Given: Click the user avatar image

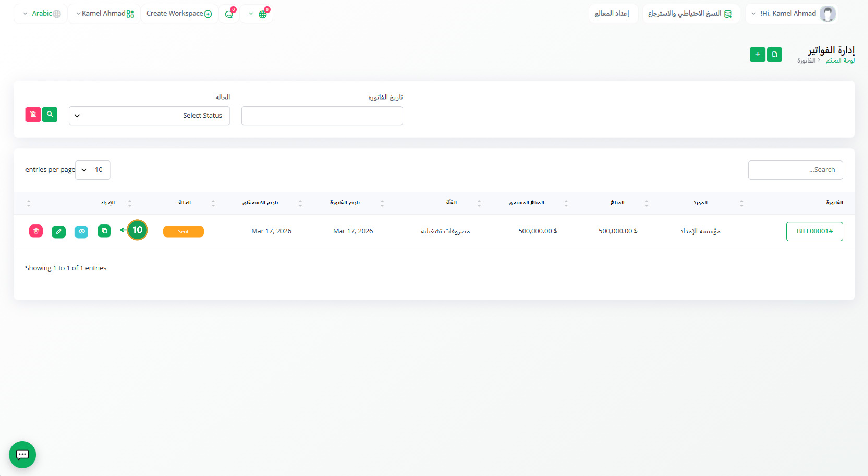Looking at the screenshot, I should point(827,14).
